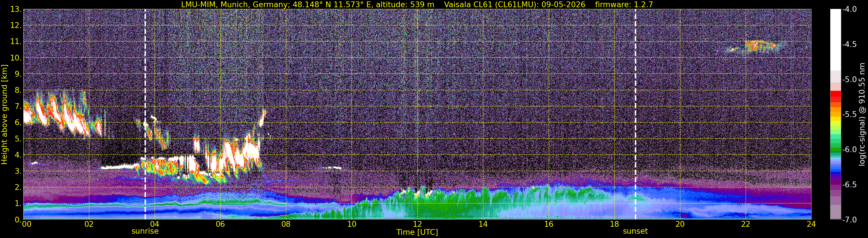Click the '-4.0' colorbar tick value
Image resolution: width=868 pixels, height=238 pixels.
[x=850, y=10]
